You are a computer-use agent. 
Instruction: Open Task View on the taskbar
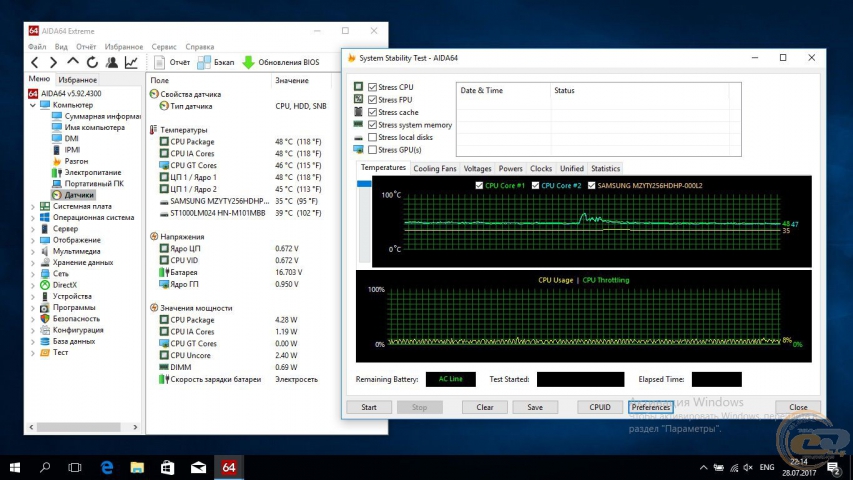coord(75,467)
